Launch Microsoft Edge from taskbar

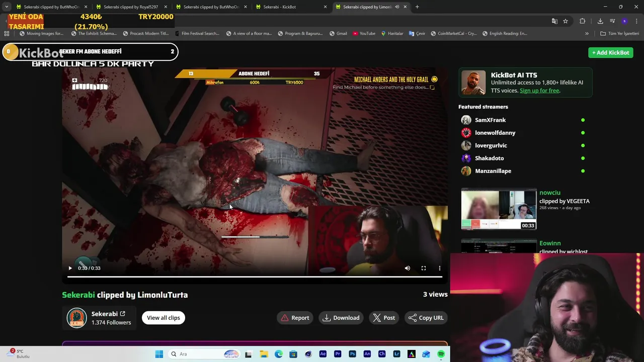coord(279,354)
